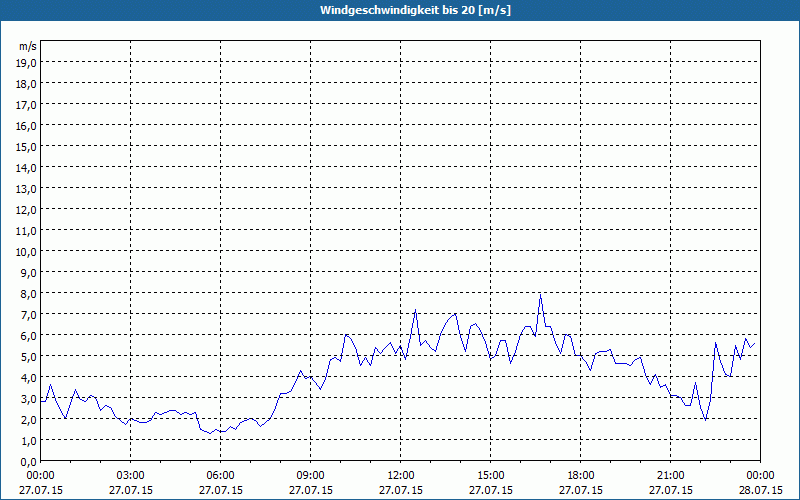Click the "27.07.15" date beneath 06:00
Screen dimensions: 800x500
[x=220, y=490]
